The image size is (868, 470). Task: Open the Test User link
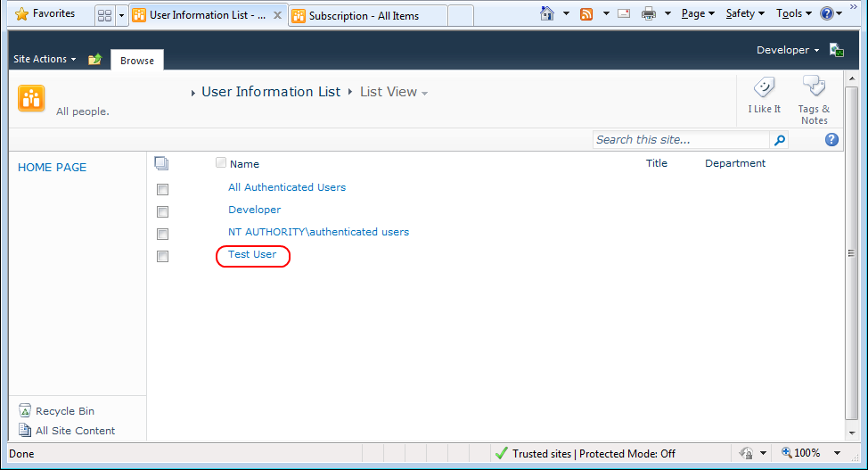point(252,254)
